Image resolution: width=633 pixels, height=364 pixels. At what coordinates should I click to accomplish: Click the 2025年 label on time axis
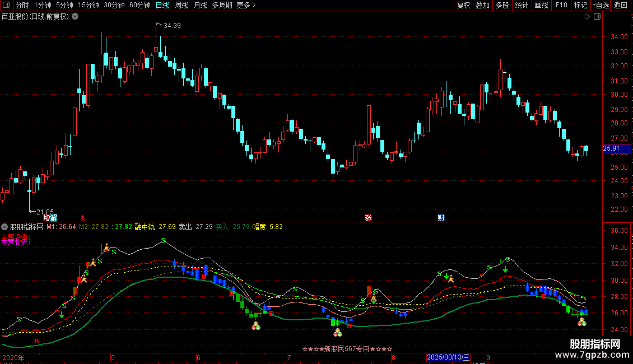[x=13, y=357]
